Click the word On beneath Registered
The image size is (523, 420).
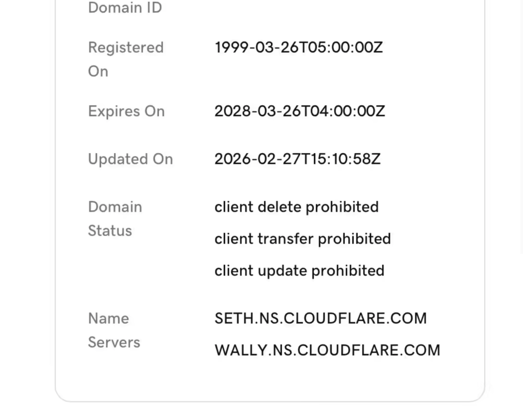point(98,71)
